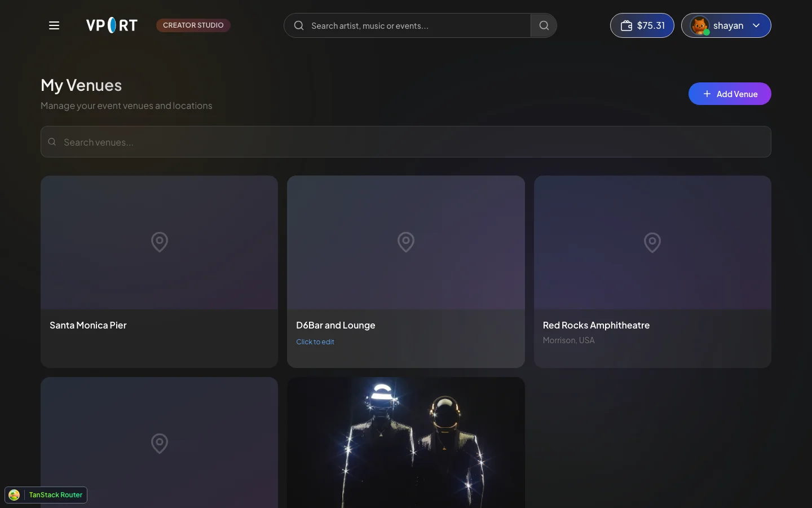812x508 pixels.
Task: Click the location pin on D6Bar and Lounge card
Action: point(406,242)
